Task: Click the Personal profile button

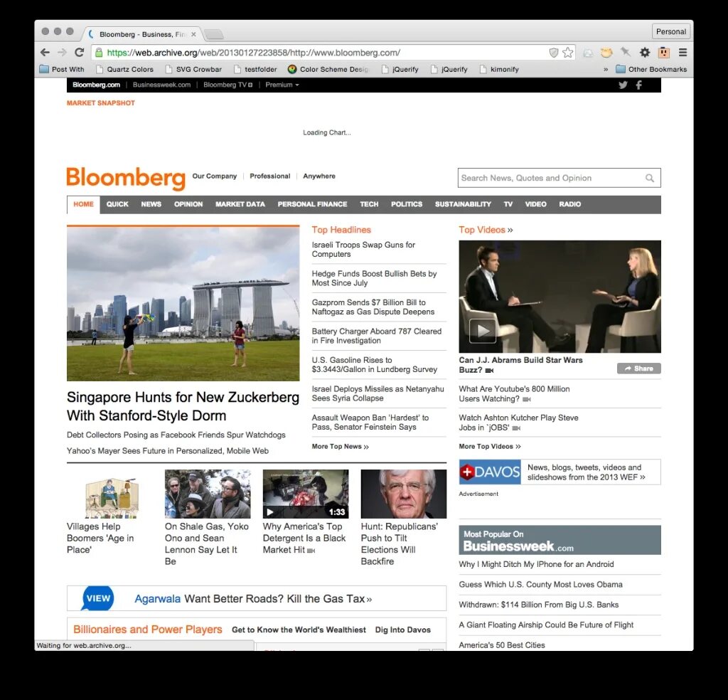Action: coord(671,31)
